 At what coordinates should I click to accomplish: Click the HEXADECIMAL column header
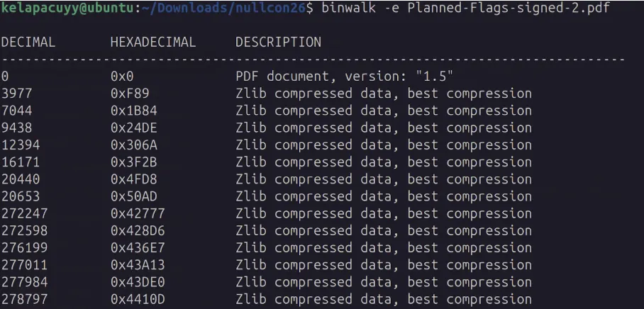point(152,43)
